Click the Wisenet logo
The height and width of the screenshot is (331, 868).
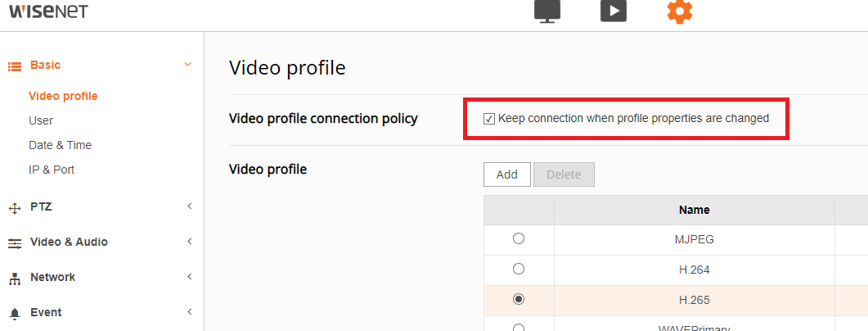(x=48, y=11)
